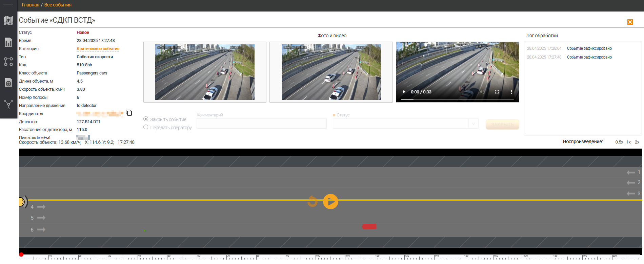Open the first event photo thumbnail
The image size is (644, 264).
point(205,72)
